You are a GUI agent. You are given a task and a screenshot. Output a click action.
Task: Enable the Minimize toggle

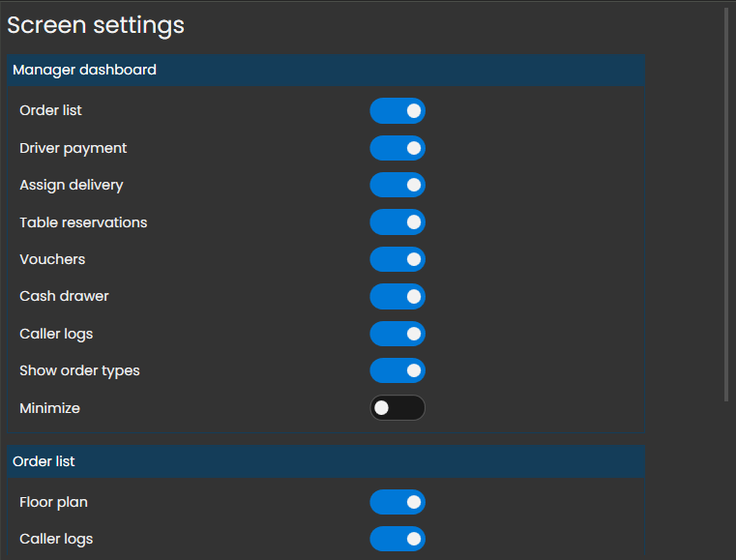tap(397, 408)
